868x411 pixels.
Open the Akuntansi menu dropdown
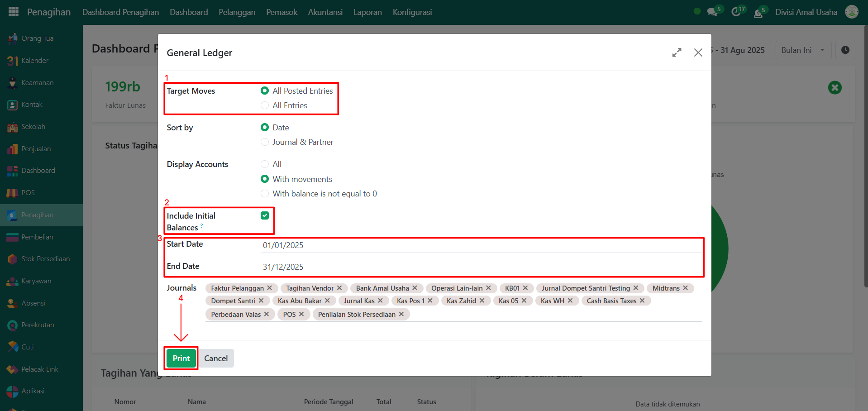(x=325, y=12)
